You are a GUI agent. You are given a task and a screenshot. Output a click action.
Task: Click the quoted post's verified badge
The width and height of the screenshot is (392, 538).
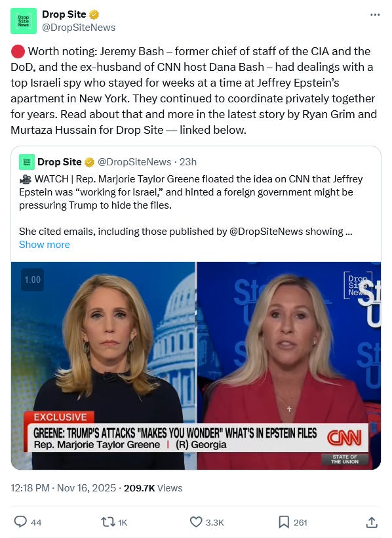[x=89, y=162]
